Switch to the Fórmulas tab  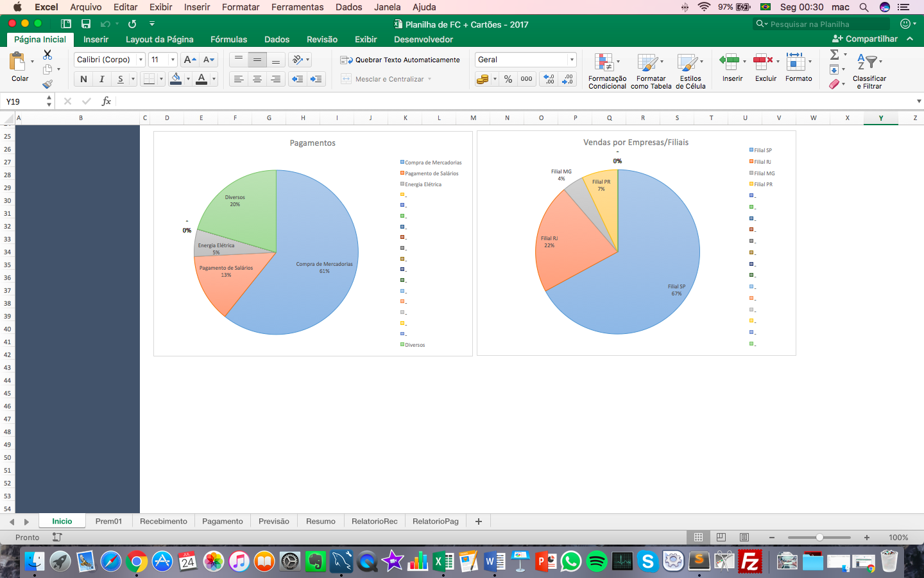point(228,39)
